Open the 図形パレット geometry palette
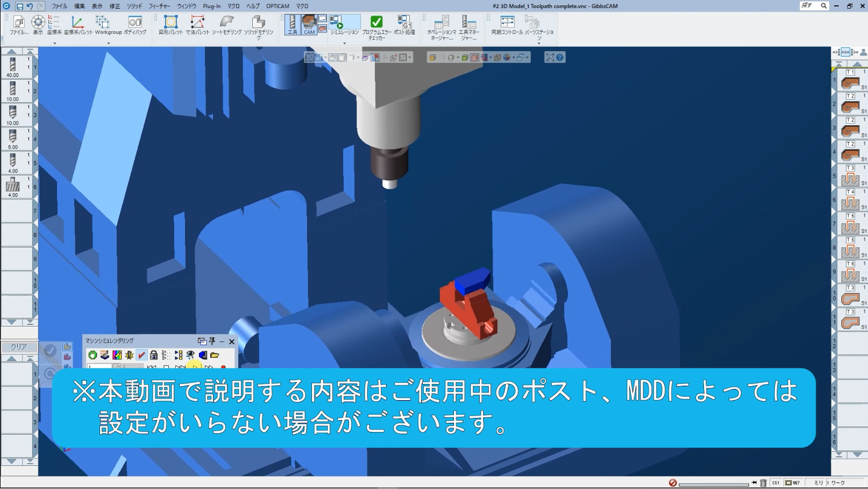This screenshot has height=489, width=868. click(x=171, y=25)
